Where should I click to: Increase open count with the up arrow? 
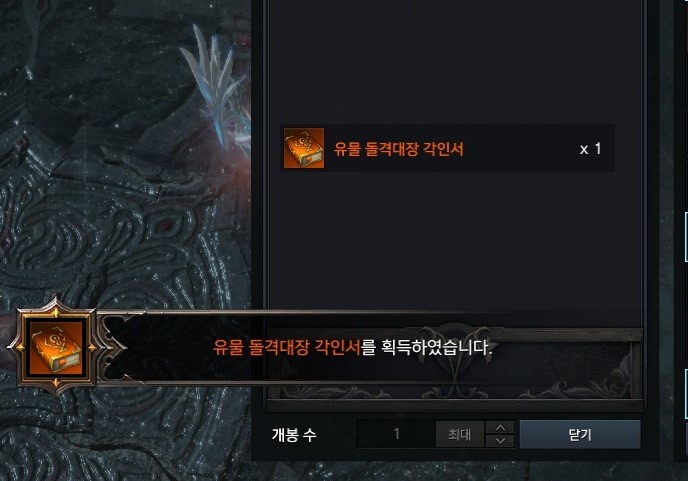click(x=500, y=427)
